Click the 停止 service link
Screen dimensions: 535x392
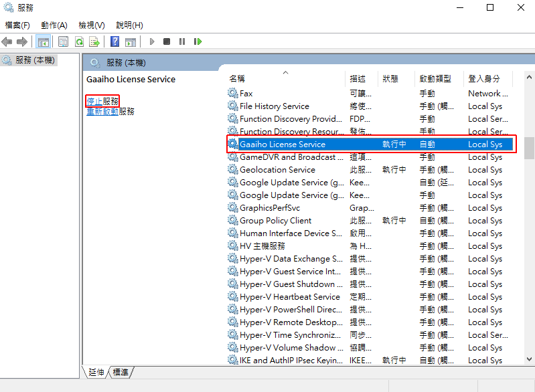point(94,101)
